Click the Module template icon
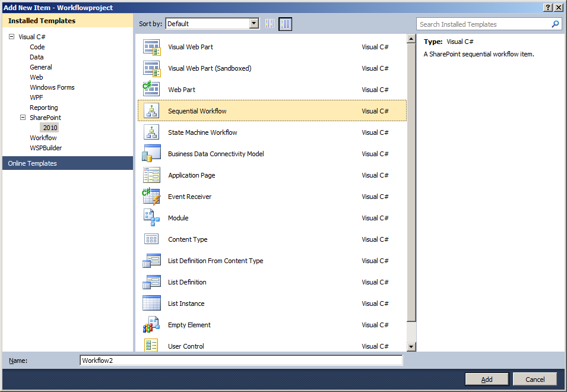The height and width of the screenshot is (392, 567). [151, 218]
